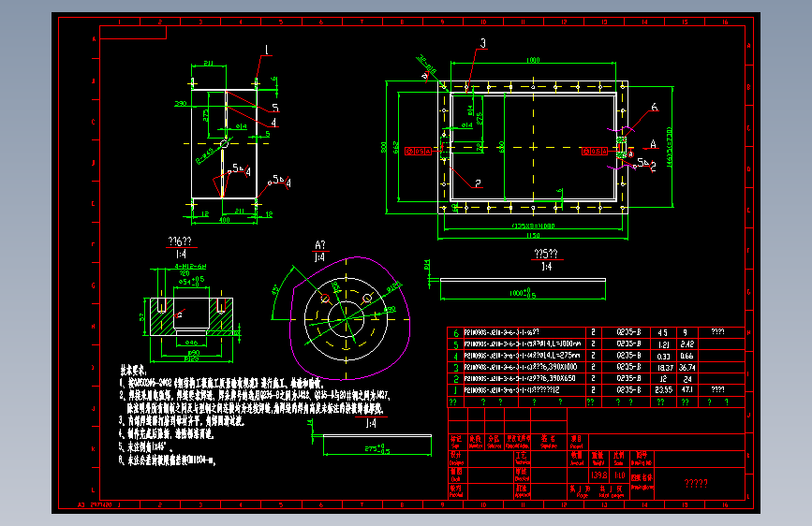
Task: Click the 4-M12-6H thread callout
Action: 190,267
